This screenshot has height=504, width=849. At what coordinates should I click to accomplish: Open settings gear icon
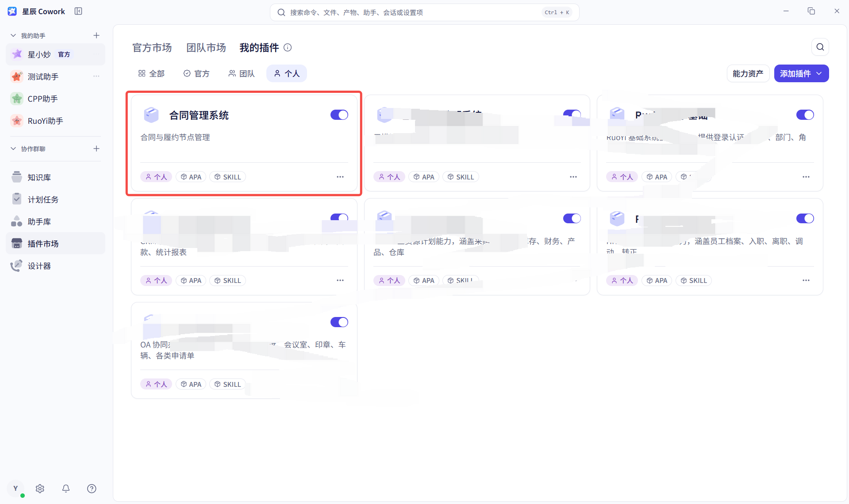(x=40, y=489)
